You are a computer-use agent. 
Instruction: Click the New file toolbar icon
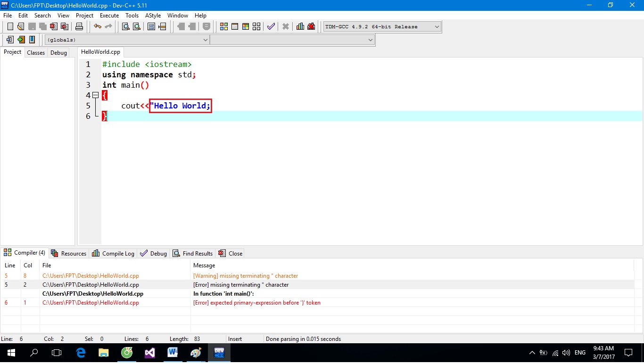(x=10, y=26)
